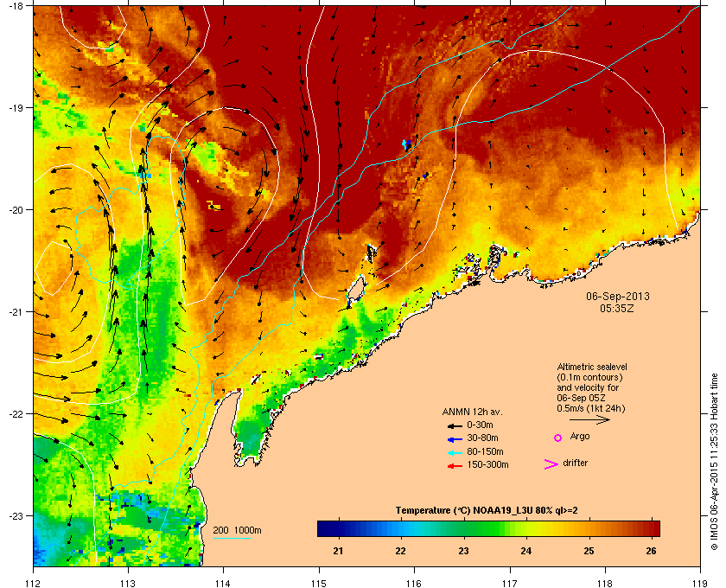Image resolution: width=726 pixels, height=588 pixels.
Task: Click the temperature color bar at 26
Action: [651, 528]
